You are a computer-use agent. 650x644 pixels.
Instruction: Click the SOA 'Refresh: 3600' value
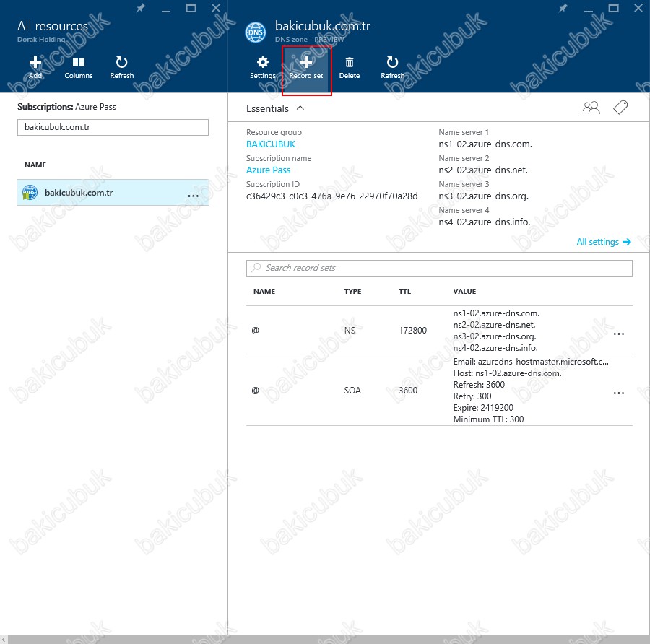tap(479, 385)
